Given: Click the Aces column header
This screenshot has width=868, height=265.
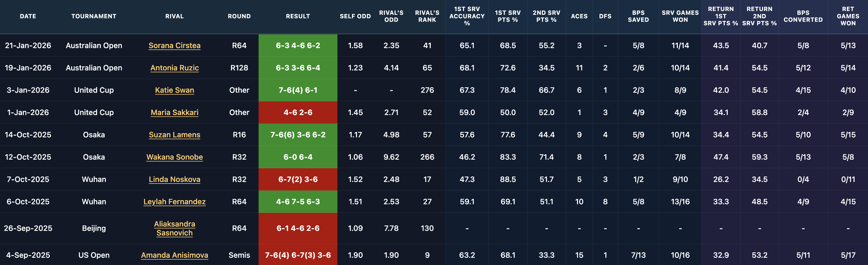Looking at the screenshot, I should [579, 16].
